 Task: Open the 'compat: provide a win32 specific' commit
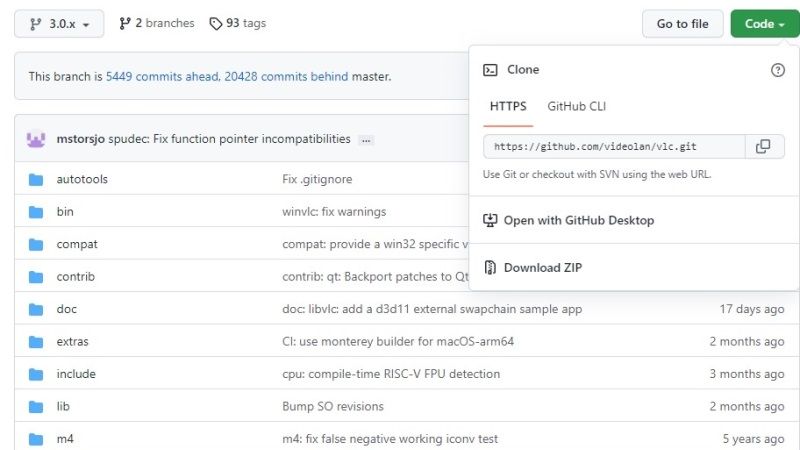tap(376, 244)
